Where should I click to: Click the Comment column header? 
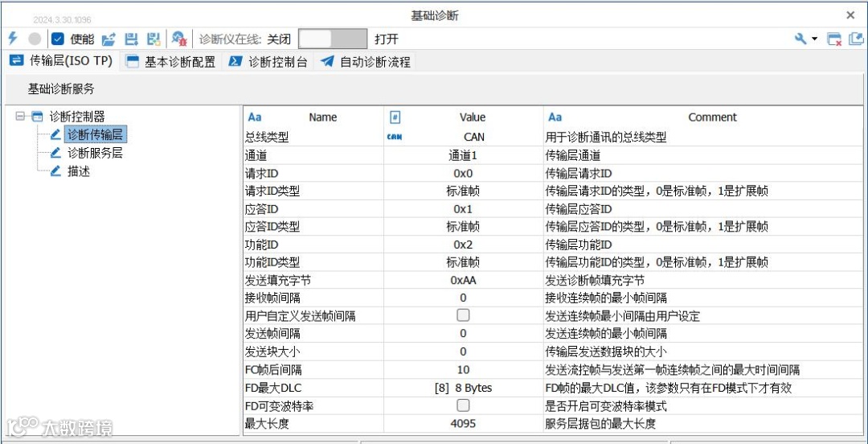[712, 117]
